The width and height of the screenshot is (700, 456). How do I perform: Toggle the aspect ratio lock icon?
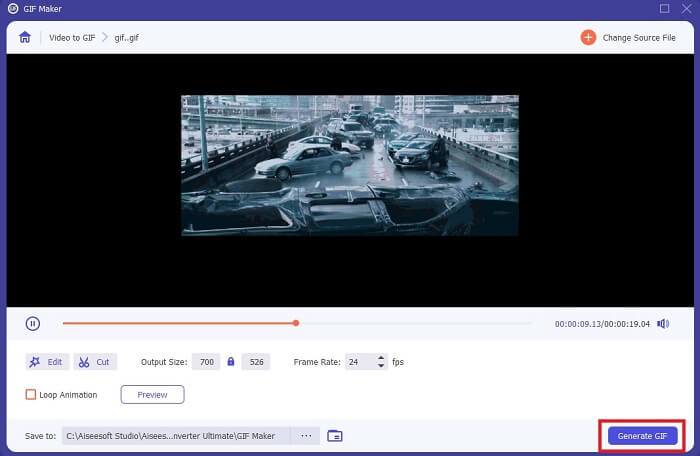231,361
